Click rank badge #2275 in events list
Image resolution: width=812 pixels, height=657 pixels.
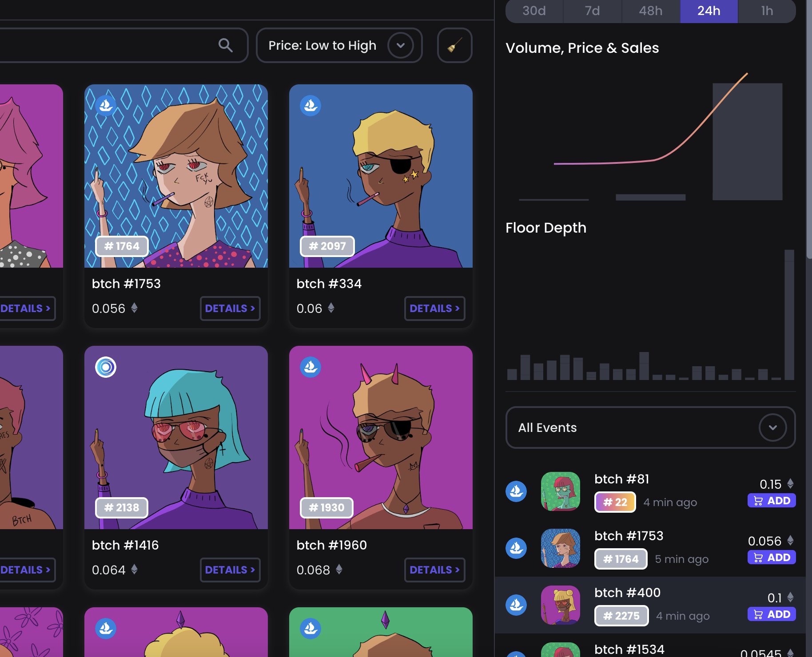(621, 616)
